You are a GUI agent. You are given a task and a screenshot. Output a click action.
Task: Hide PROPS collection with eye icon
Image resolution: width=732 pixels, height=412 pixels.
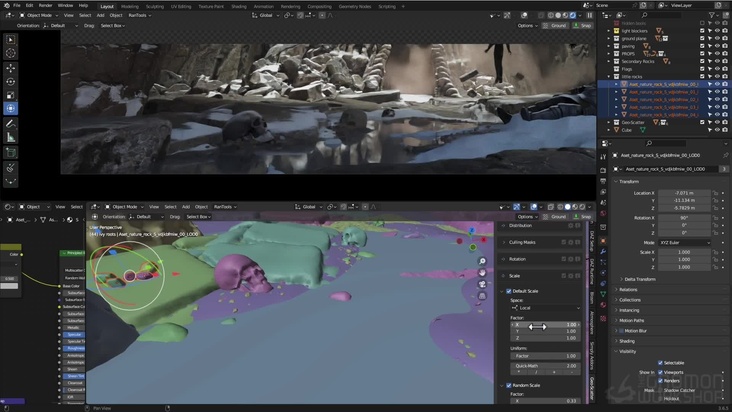pyautogui.click(x=718, y=54)
